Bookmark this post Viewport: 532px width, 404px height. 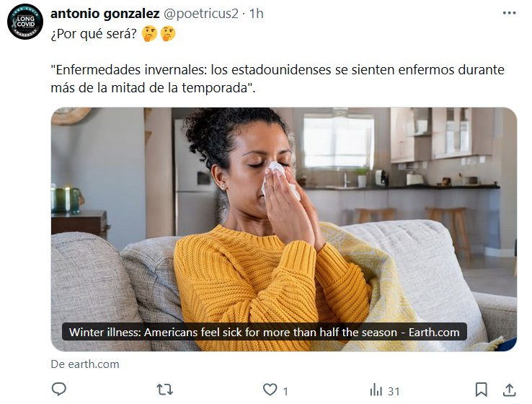(x=481, y=390)
